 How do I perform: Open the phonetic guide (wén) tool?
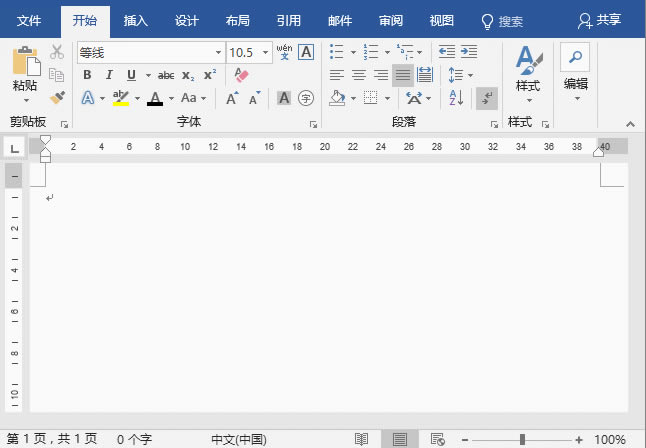tap(284, 52)
